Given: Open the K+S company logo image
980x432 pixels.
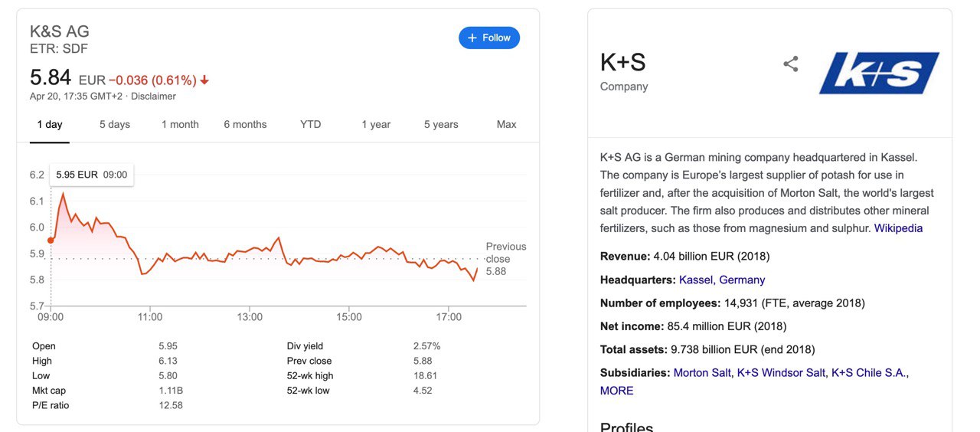Looking at the screenshot, I should click(879, 73).
